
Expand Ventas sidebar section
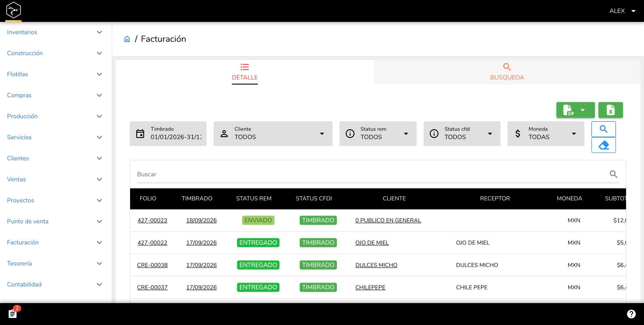[x=56, y=180]
